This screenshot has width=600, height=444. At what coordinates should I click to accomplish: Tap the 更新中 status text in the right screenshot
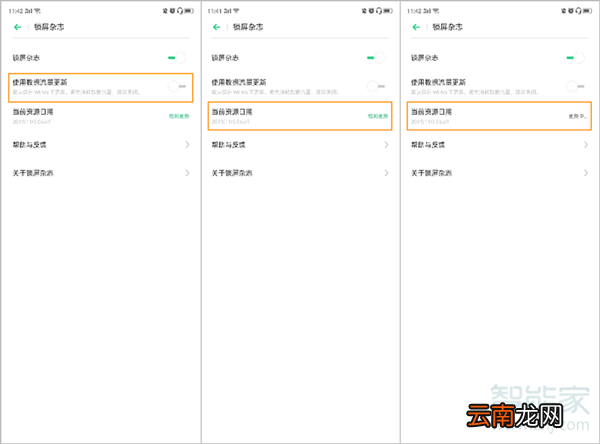pyautogui.click(x=577, y=116)
